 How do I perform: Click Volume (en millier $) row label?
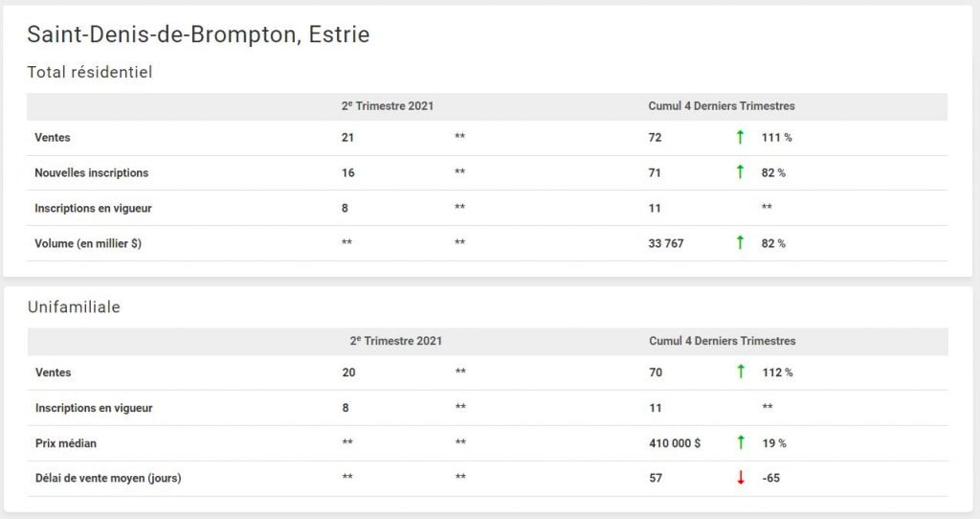click(88, 243)
